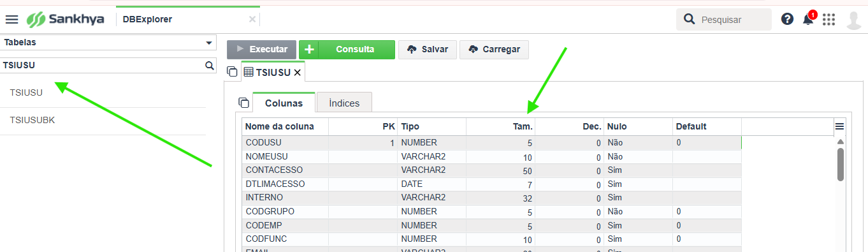Click the search icon in table filter
868x252 pixels.
[209, 65]
